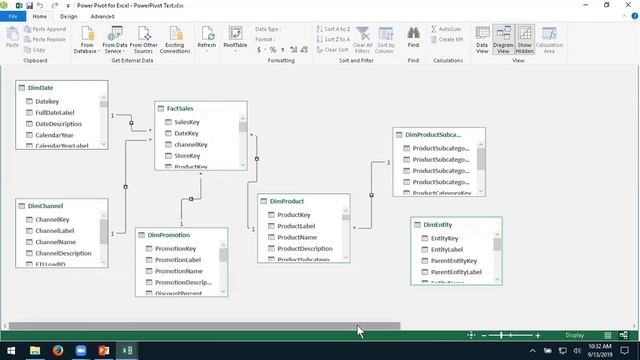
Task: Click the Save icon in title bar
Action: [x=29, y=6]
